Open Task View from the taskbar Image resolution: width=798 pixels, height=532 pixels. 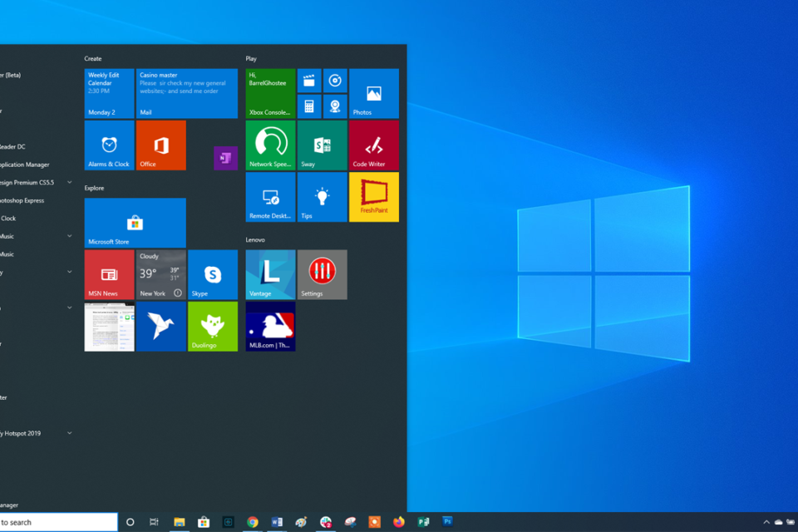pos(153,522)
